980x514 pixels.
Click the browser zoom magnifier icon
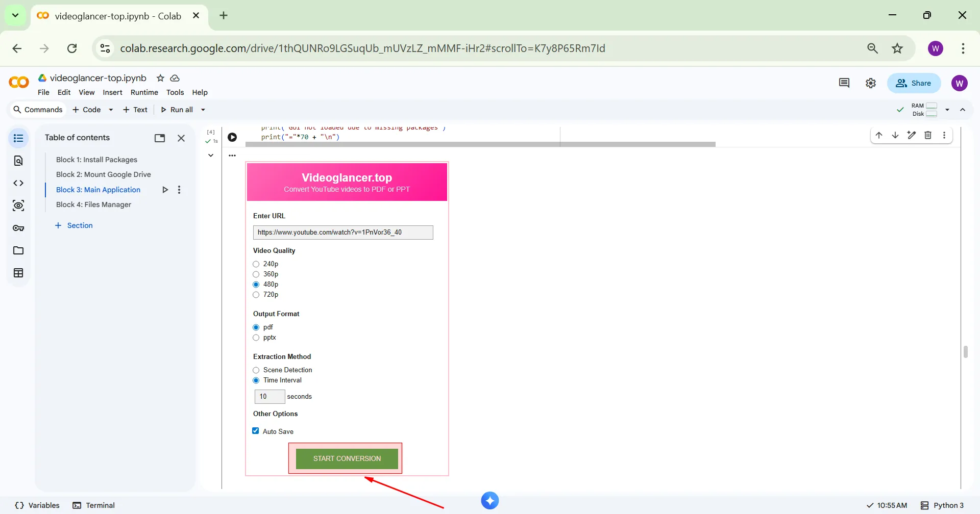coord(873,48)
